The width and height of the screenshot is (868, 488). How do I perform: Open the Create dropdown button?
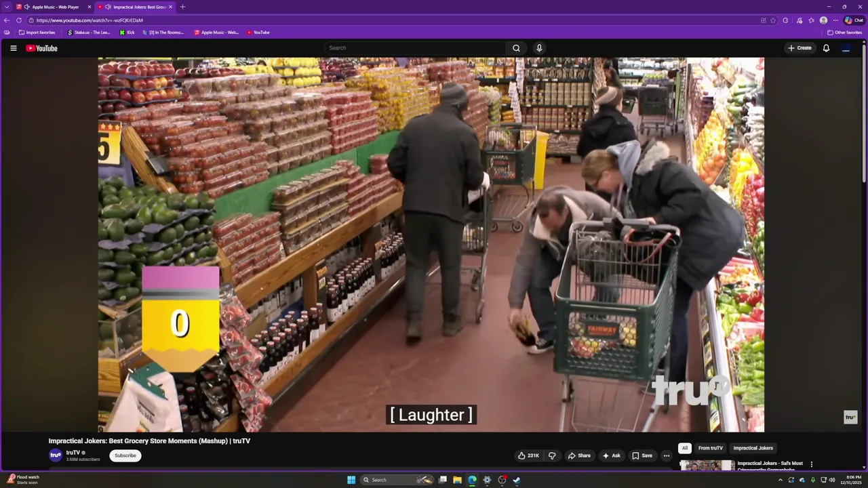coord(800,48)
